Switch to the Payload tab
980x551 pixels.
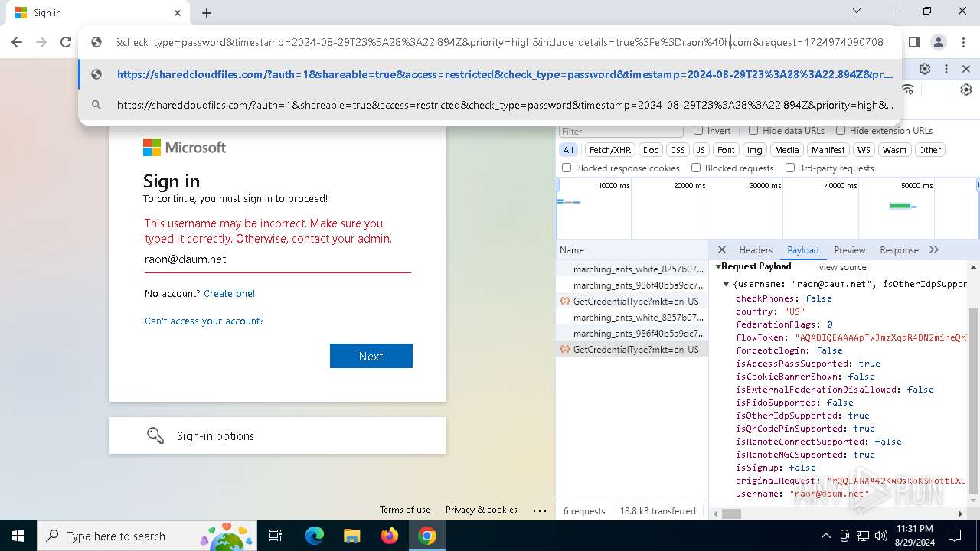tap(803, 250)
